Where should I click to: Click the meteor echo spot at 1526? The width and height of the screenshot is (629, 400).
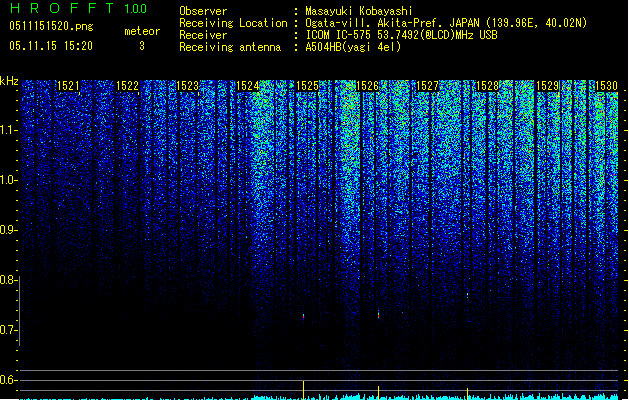click(378, 314)
